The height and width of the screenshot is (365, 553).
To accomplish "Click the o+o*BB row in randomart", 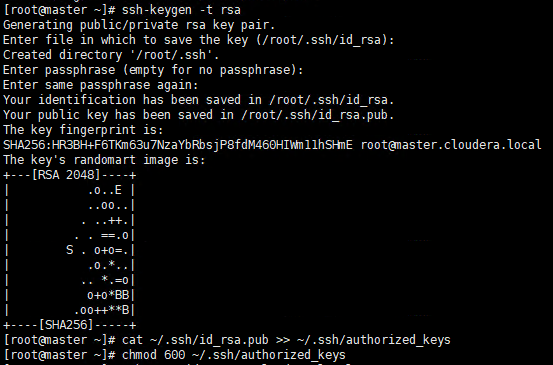I will pyautogui.click(x=108, y=295).
